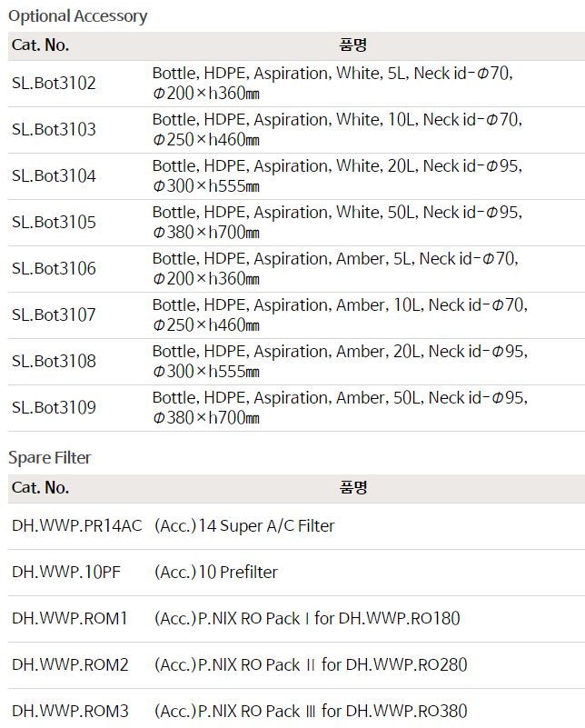Select the Amber 50L bottle description

tap(339, 408)
